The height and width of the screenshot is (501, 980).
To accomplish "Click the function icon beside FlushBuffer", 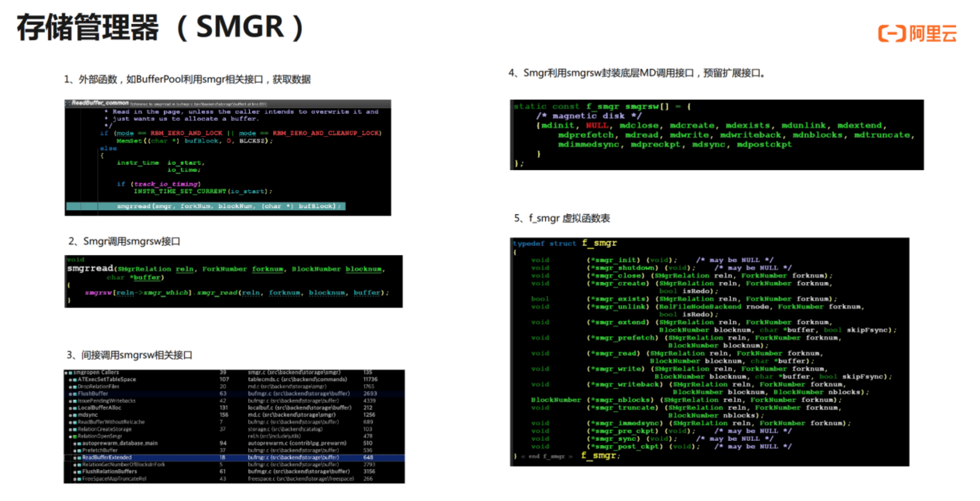I will [x=75, y=394].
